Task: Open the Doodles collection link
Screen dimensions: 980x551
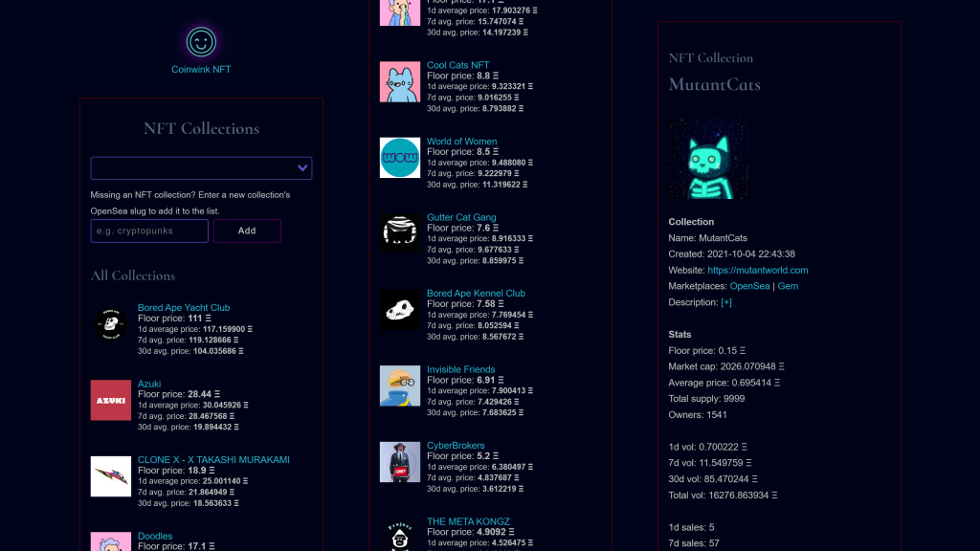Action: pyautogui.click(x=155, y=536)
